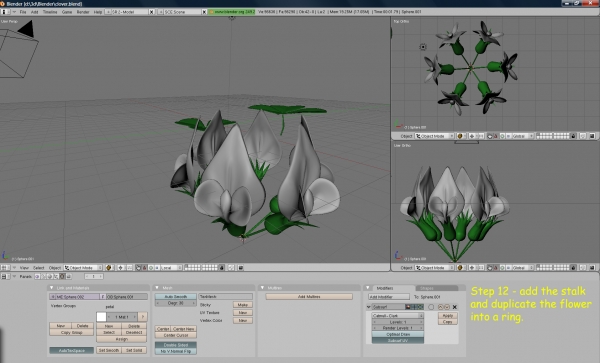The height and width of the screenshot is (363, 600).
Task: Open Local orientation dropdown in main view header
Action: [171, 268]
